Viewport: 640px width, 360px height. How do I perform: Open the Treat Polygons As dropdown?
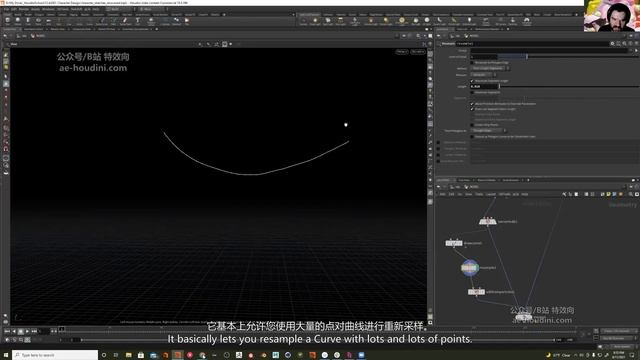coord(489,131)
